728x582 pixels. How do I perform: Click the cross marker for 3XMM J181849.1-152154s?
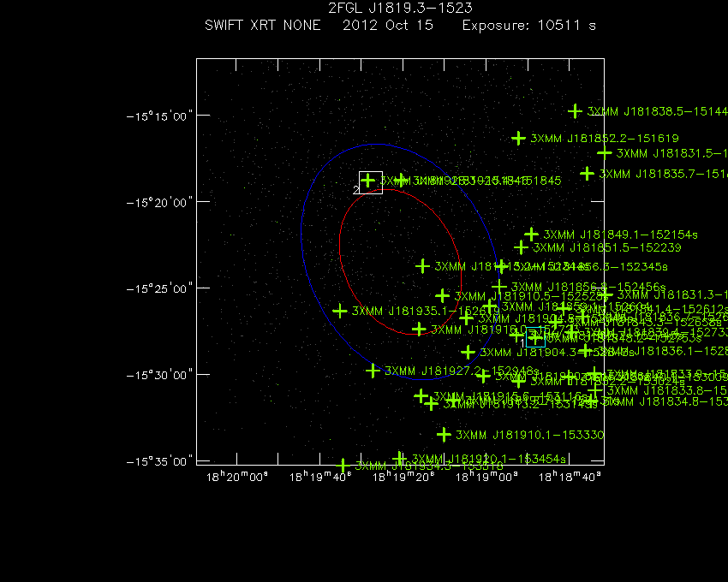[531, 235]
